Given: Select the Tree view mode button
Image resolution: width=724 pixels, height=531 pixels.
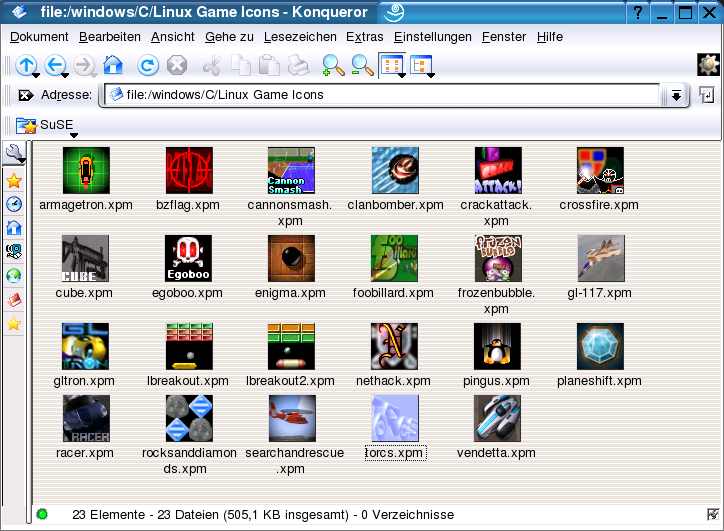Looking at the screenshot, I should pos(420,65).
